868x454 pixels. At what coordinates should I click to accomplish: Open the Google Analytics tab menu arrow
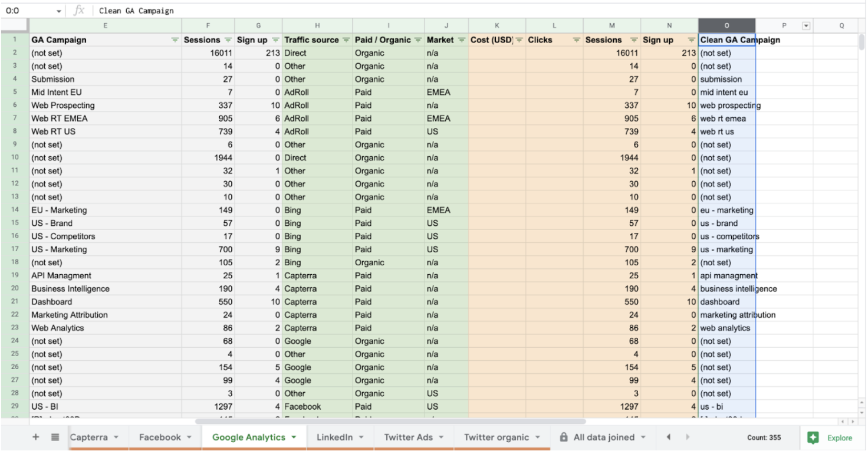(x=294, y=437)
